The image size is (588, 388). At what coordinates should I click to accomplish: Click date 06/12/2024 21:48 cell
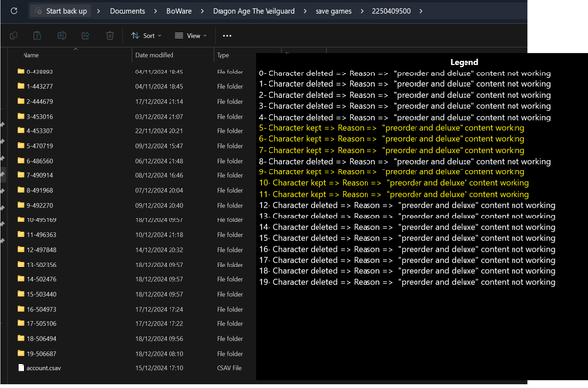(160, 161)
